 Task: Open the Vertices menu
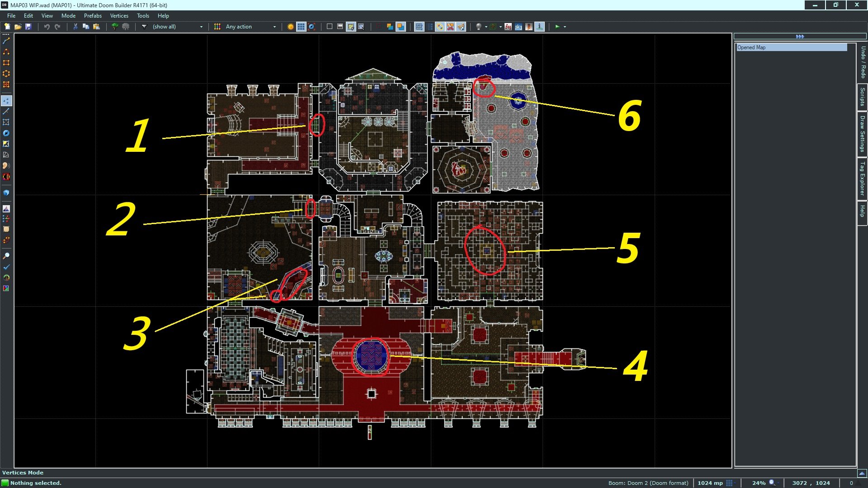(119, 15)
